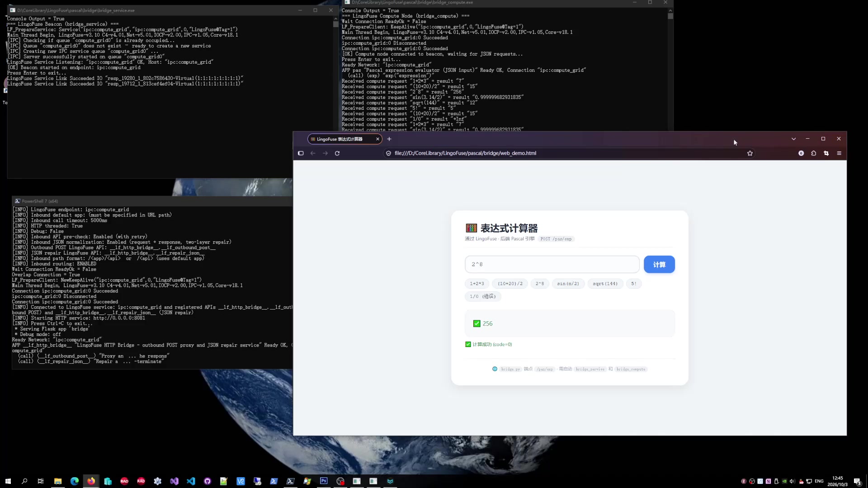
Task: Try the 1/0 (错误) error example chip
Action: [483, 296]
